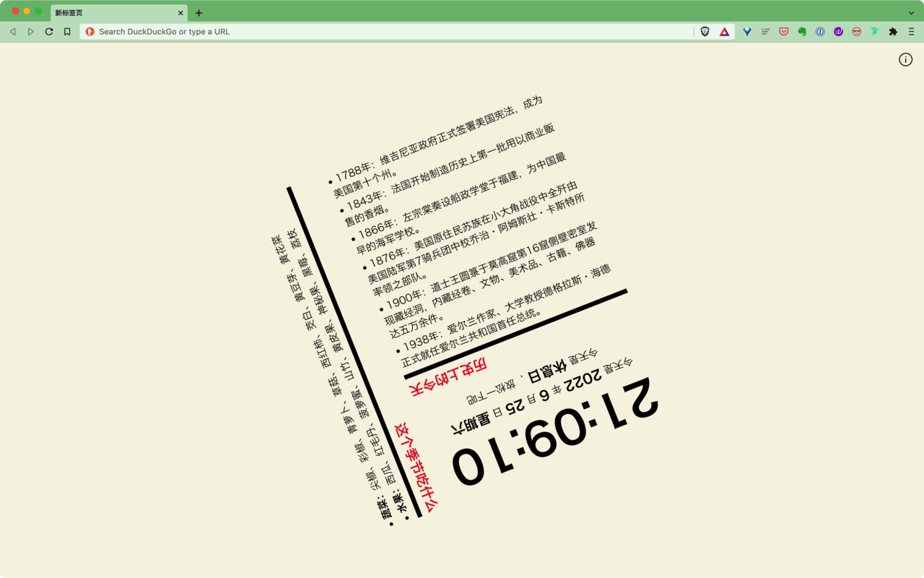Open the Evernote elephant extension
Screen dimensions: 924x578
pyautogui.click(x=802, y=32)
